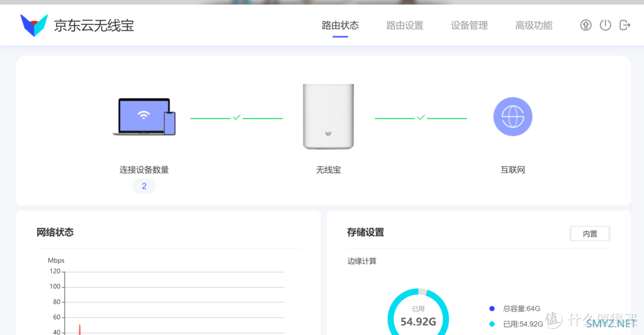
Task: Click the 网络状态 section heading
Action: click(55, 232)
